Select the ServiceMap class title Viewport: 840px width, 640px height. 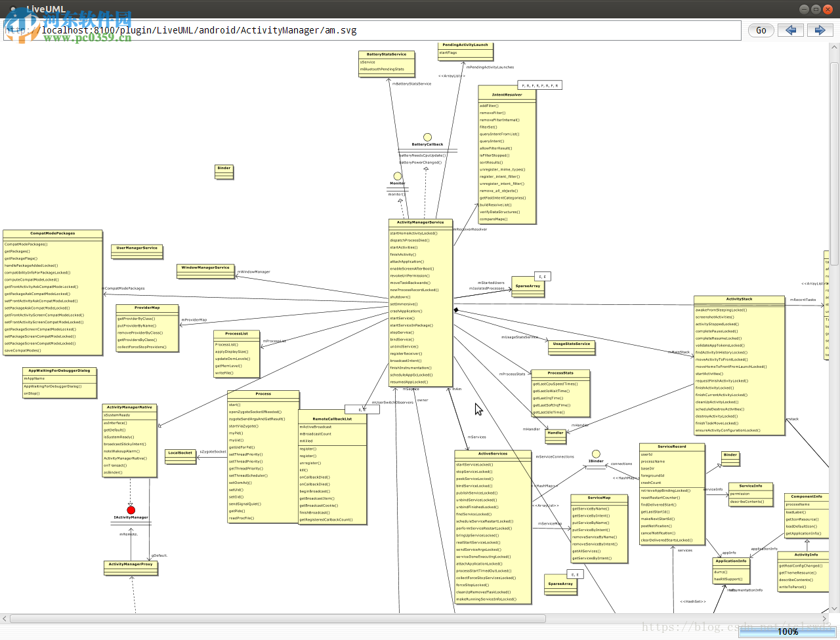pos(599,498)
